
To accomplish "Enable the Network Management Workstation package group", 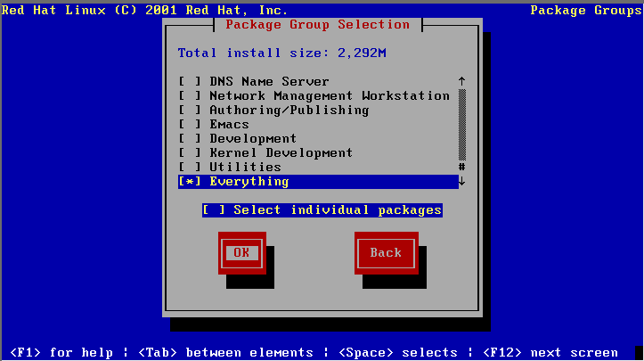I will click(x=190, y=96).
